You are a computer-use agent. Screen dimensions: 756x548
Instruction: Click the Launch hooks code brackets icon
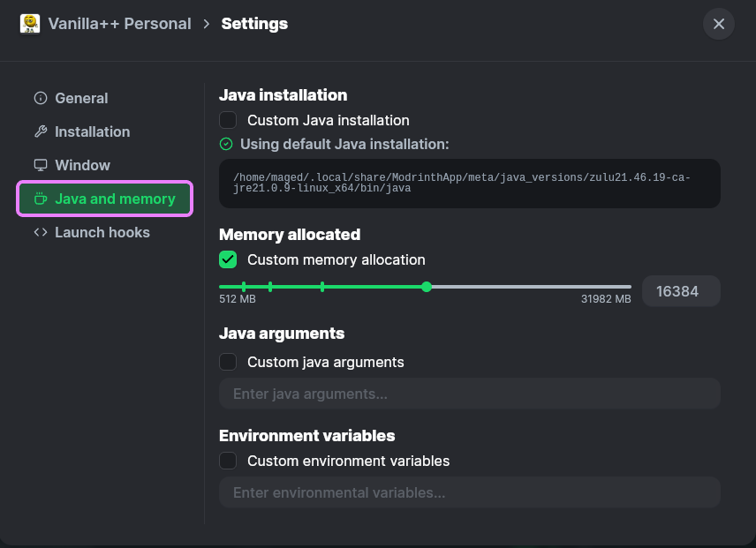(x=41, y=233)
